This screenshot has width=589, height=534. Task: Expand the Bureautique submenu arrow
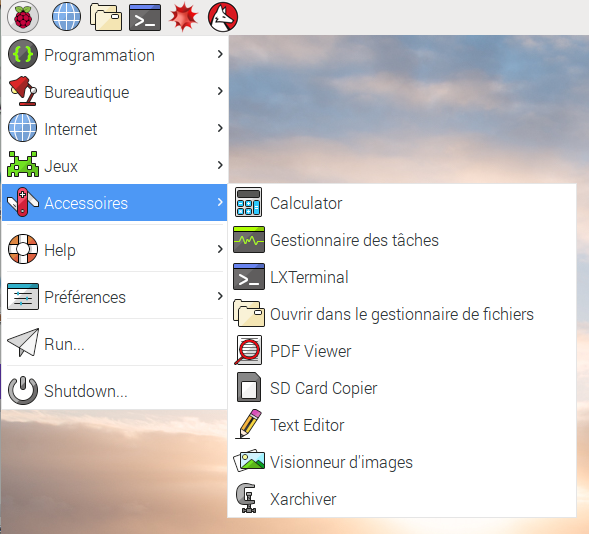(x=220, y=91)
